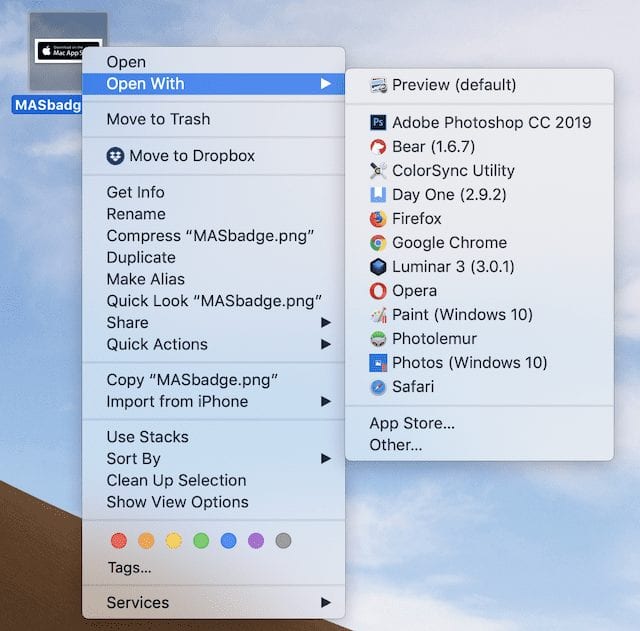Select ColorSync Utility from the list
Screen dimensions: 640x631
point(453,170)
